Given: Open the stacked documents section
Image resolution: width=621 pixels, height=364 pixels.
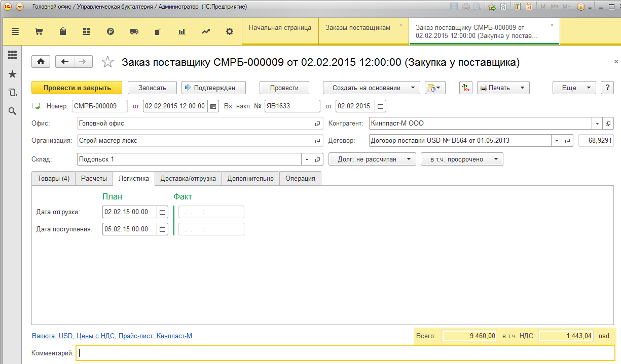Looking at the screenshot, I should coord(158,31).
